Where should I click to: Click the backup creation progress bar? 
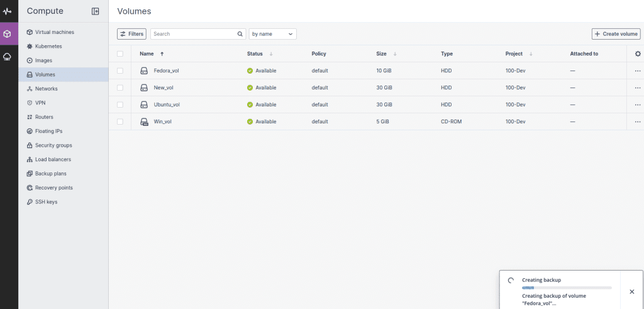[567, 288]
